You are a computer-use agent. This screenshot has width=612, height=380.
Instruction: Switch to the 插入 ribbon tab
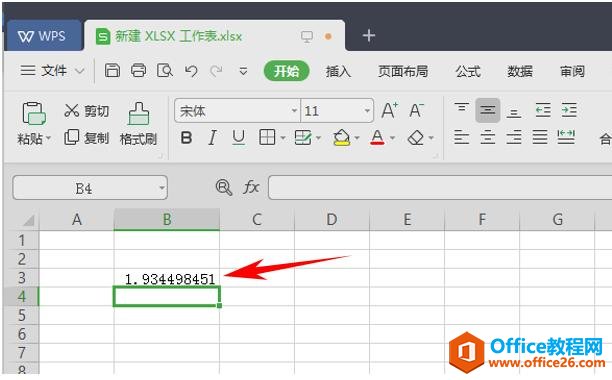coord(338,71)
